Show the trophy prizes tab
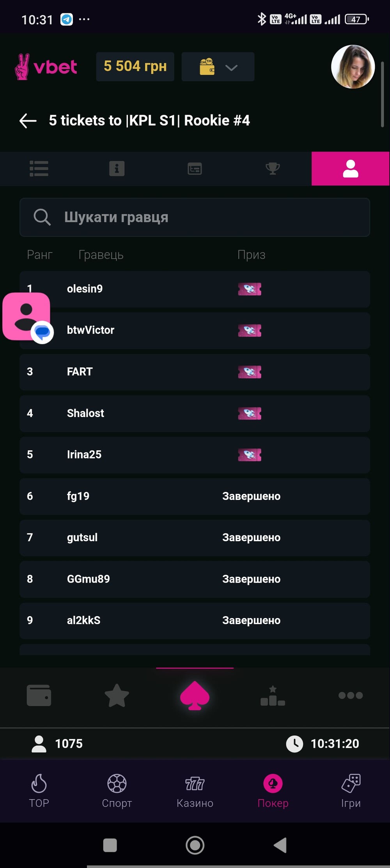Viewport: 390px width, 868px height. 273,169
